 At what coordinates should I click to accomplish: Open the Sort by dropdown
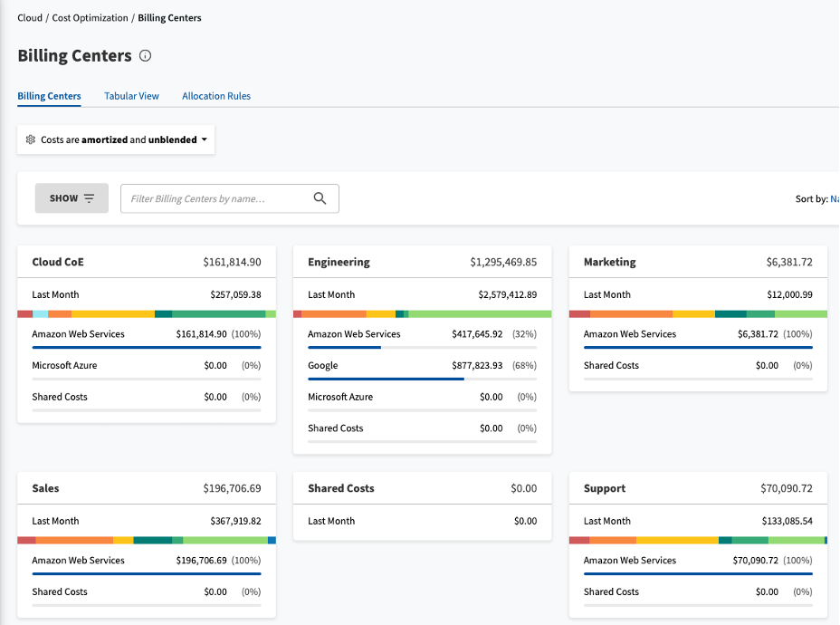pos(833,198)
